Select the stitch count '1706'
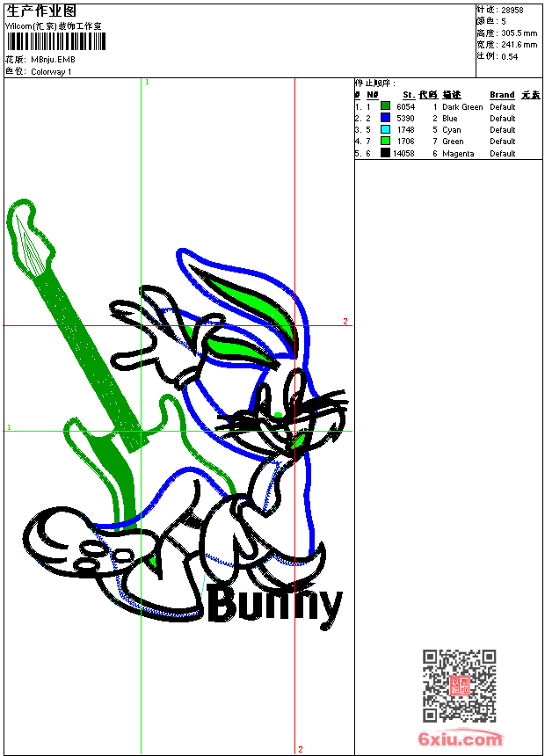The width and height of the screenshot is (545, 756). coord(405,142)
